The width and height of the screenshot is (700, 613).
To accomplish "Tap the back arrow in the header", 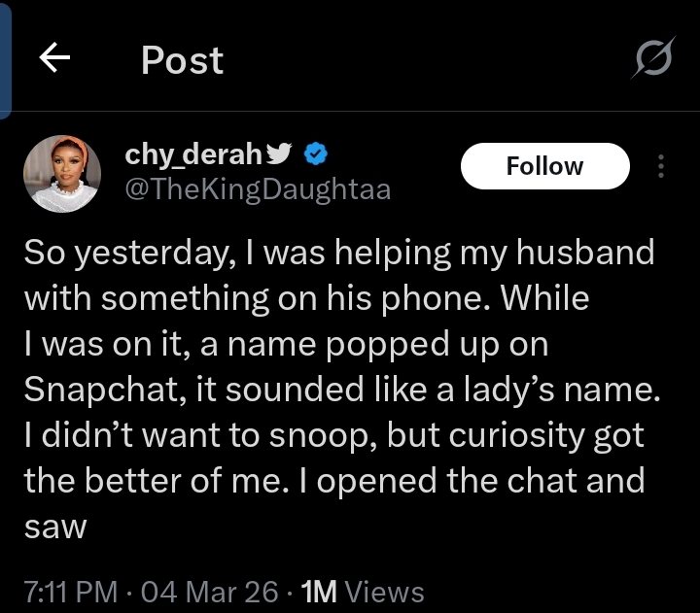I will 55,60.
